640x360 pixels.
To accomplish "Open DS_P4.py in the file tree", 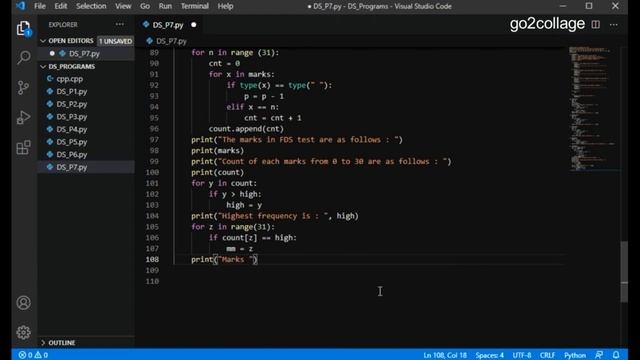I will click(x=87, y=129).
